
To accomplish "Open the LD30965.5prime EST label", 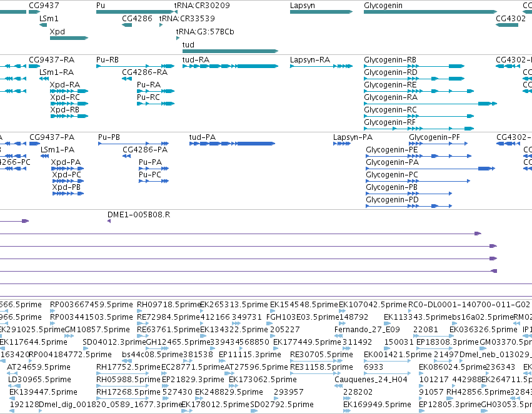I will [x=39, y=380].
